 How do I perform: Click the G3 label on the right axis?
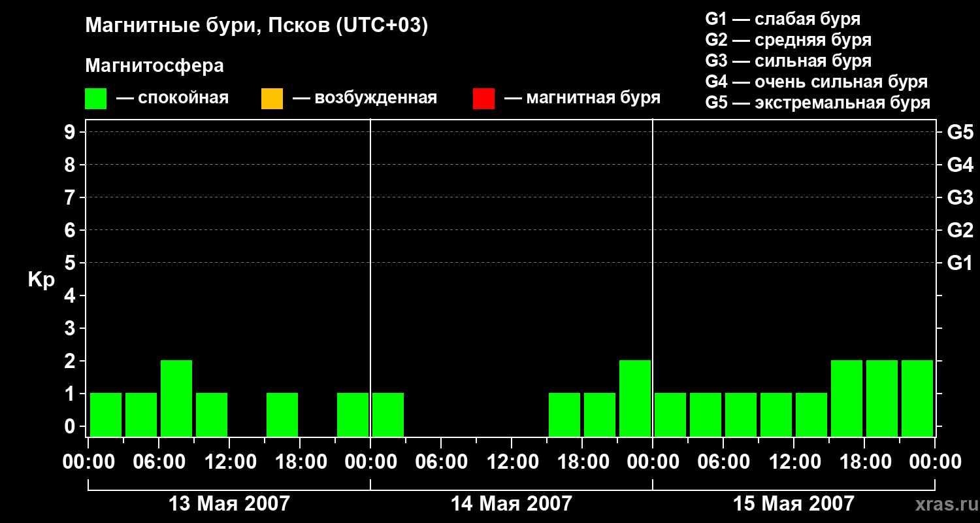coord(960,197)
